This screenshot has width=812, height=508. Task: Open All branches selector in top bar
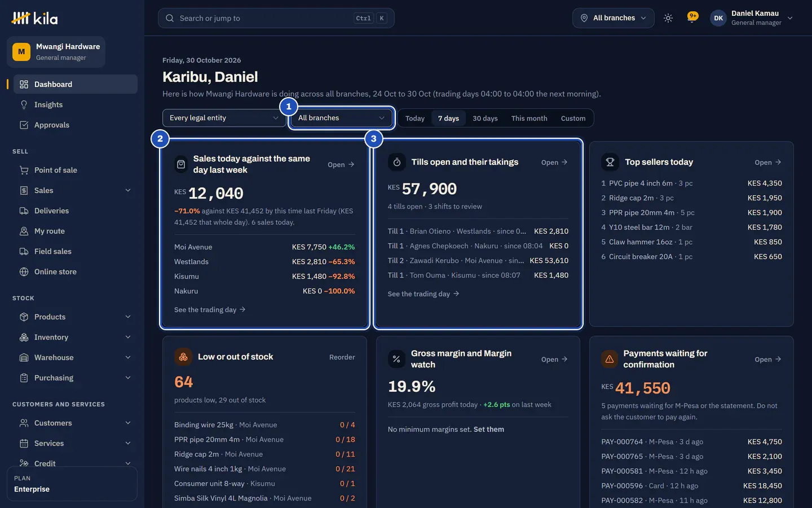[x=614, y=18]
